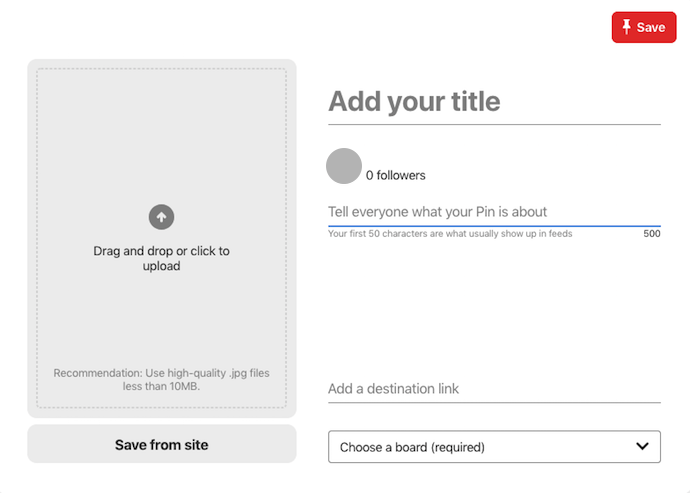Screen dimensions: 690x493
Task: Click the jpg files recommendation text
Action: coord(161,379)
